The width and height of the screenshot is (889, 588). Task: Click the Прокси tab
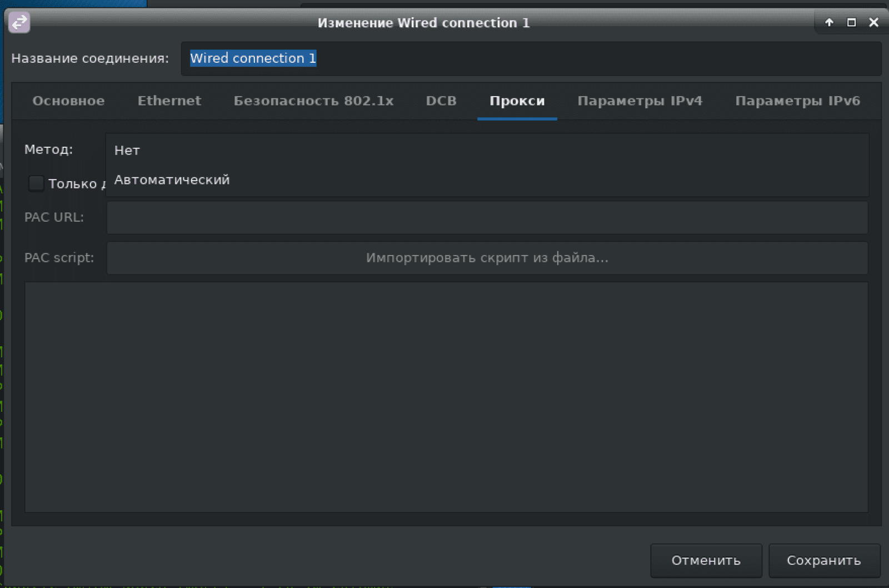tap(517, 101)
